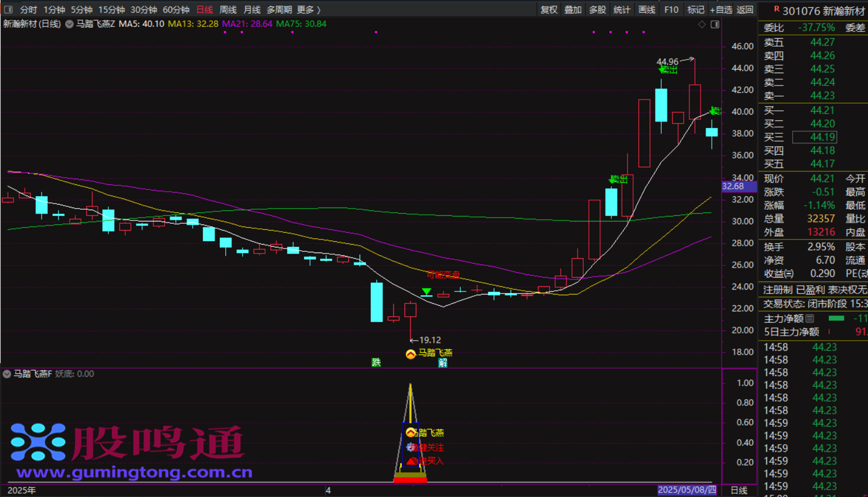Click the 2025/05/08 date marker
This screenshot has width=868, height=497.
click(687, 490)
